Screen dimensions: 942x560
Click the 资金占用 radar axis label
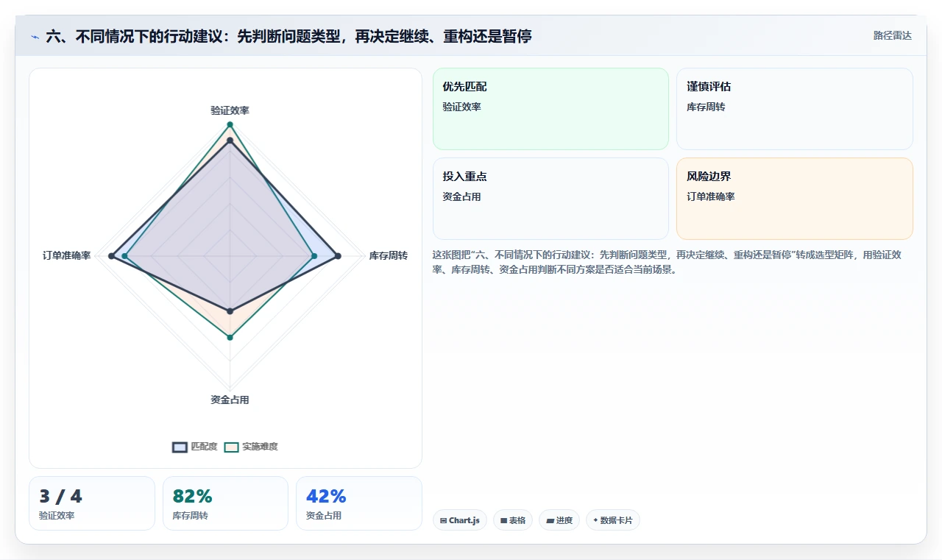pyautogui.click(x=230, y=400)
